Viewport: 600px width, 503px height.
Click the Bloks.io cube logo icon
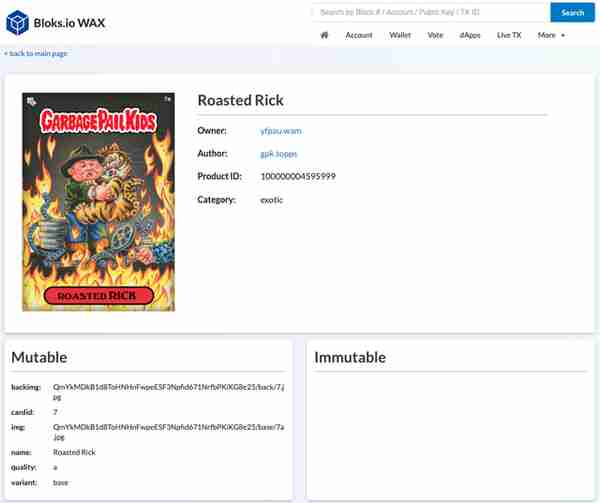(18, 23)
